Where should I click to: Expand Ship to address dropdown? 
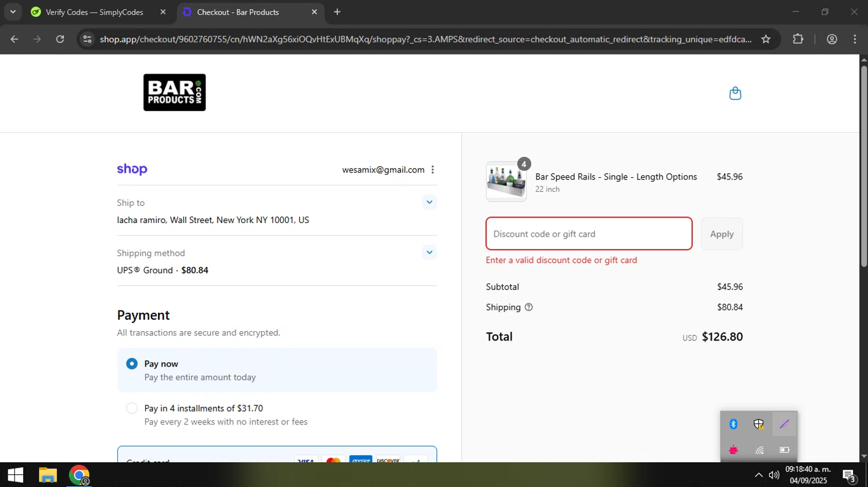tap(429, 202)
